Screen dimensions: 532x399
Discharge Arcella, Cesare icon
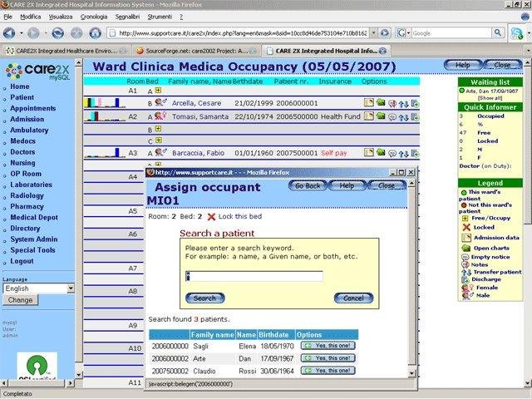click(x=415, y=103)
